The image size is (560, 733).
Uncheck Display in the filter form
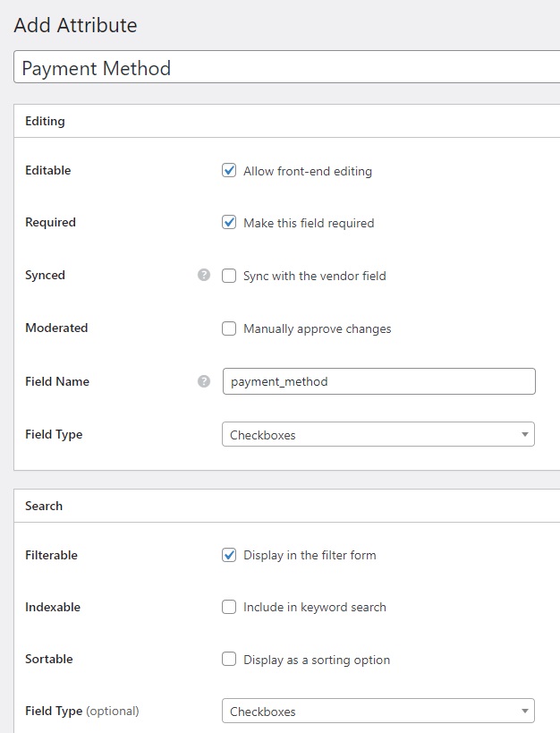[229, 555]
